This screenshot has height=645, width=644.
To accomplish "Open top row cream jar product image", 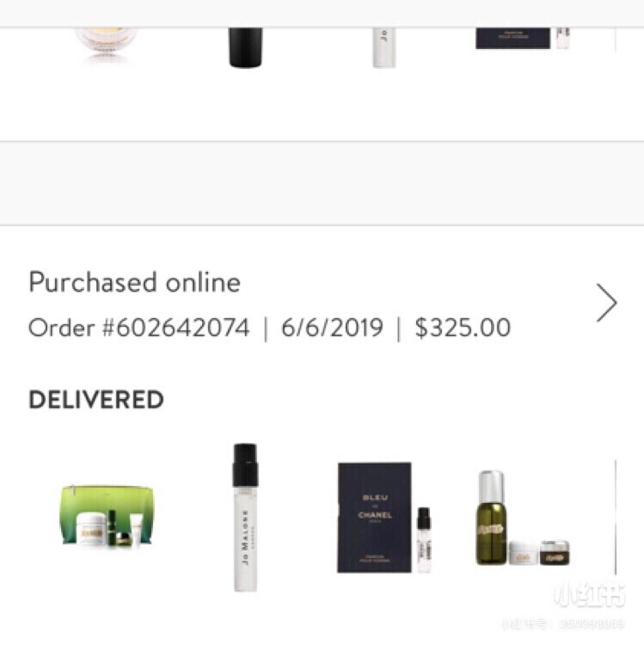I will [106, 45].
